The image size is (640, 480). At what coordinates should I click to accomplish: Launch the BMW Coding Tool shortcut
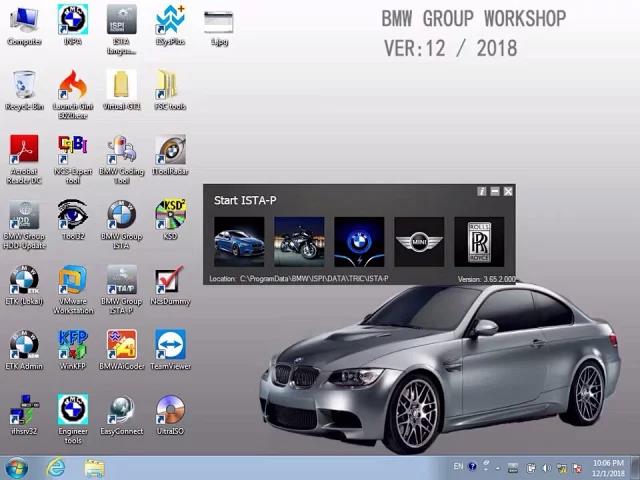click(x=121, y=160)
